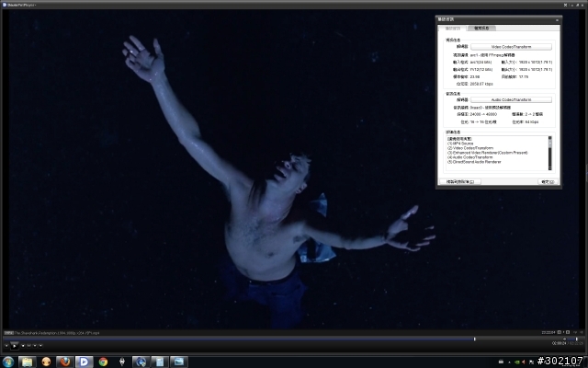Click the elapsed time display

(x=559, y=343)
